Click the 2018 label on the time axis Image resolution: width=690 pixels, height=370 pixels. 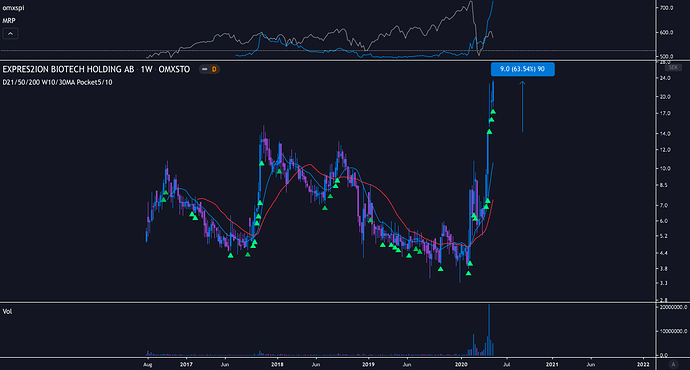[277, 364]
